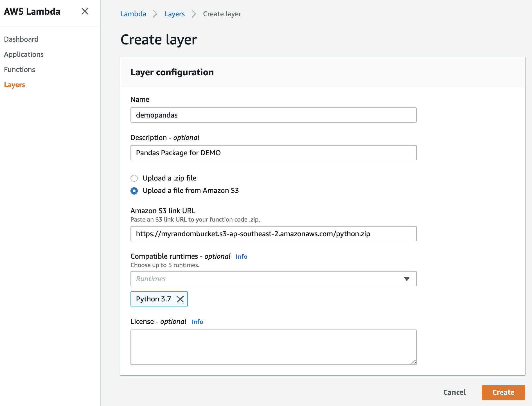Viewport: 532px width, 406px height.
Task: Click the Amazon S3 link URL field
Action: [273, 234]
